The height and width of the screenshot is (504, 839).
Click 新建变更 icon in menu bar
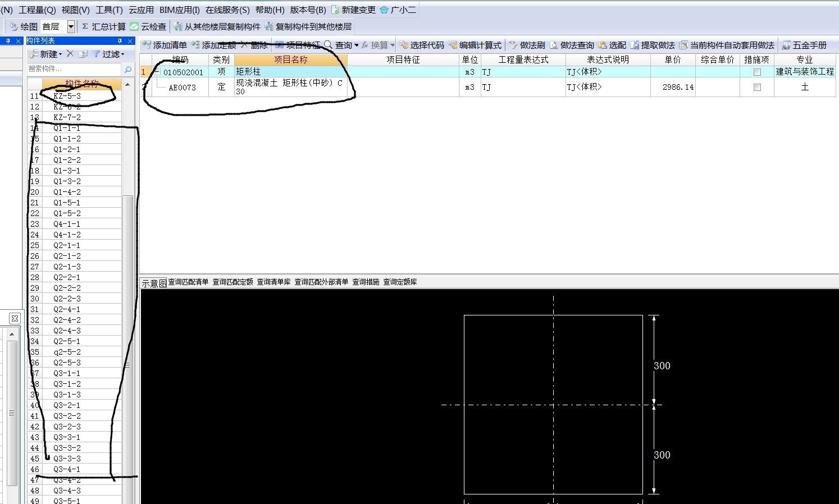pos(335,10)
